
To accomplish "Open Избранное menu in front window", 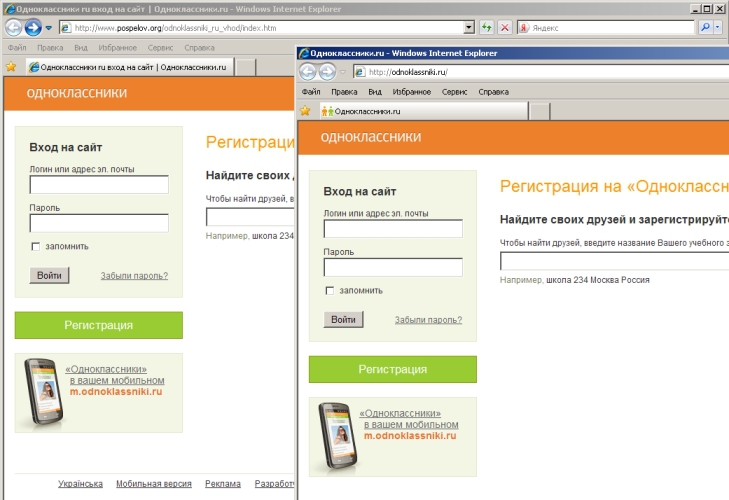I will click(412, 92).
